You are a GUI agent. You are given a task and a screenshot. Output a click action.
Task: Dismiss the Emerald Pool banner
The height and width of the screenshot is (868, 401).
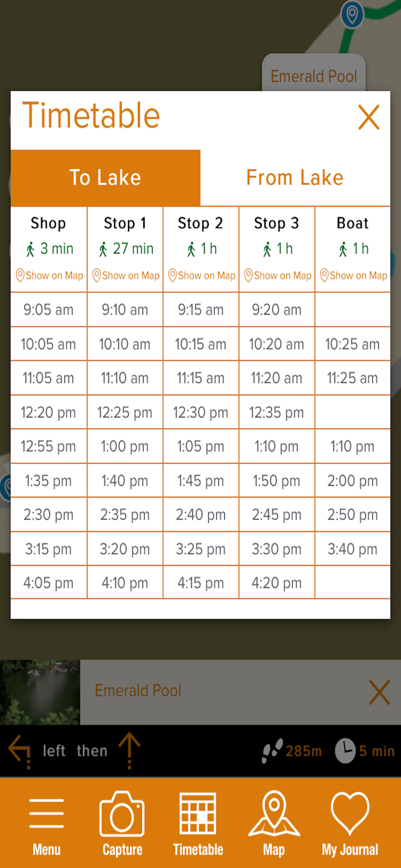point(379,692)
